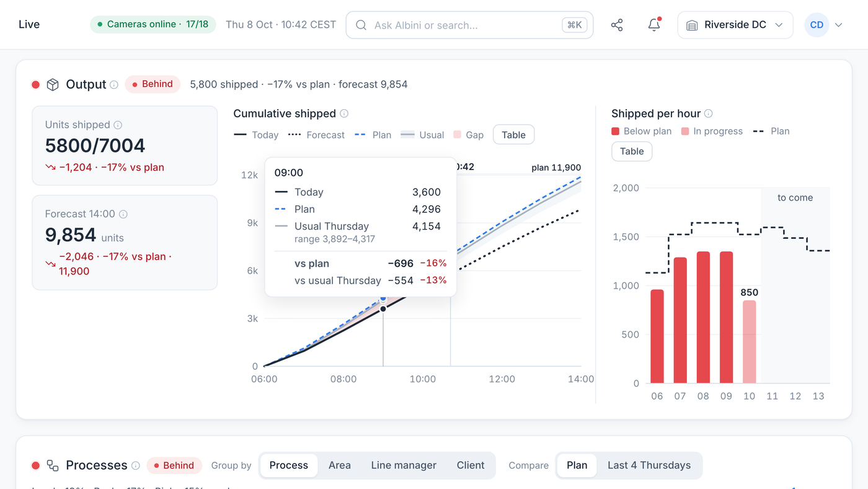
Task: Click the info icon next to Processes
Action: (136, 465)
